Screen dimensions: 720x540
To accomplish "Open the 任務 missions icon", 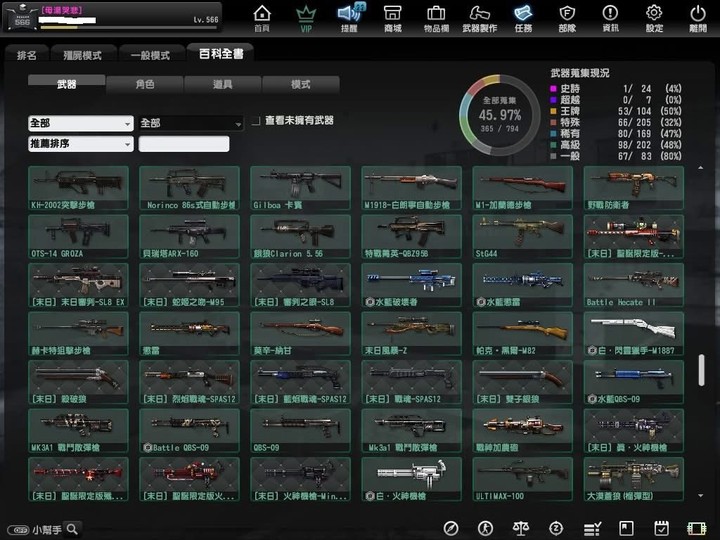I will 523,17.
